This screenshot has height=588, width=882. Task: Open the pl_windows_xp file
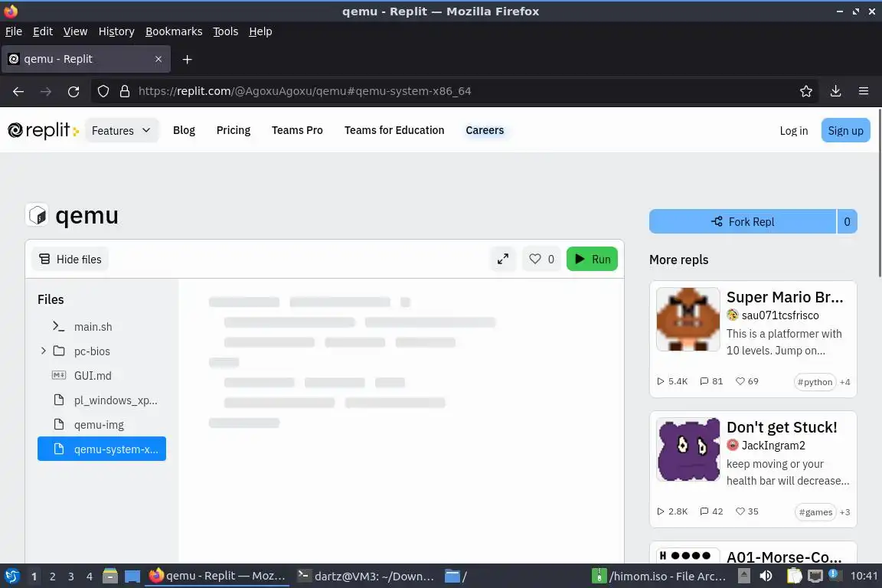coord(102,400)
